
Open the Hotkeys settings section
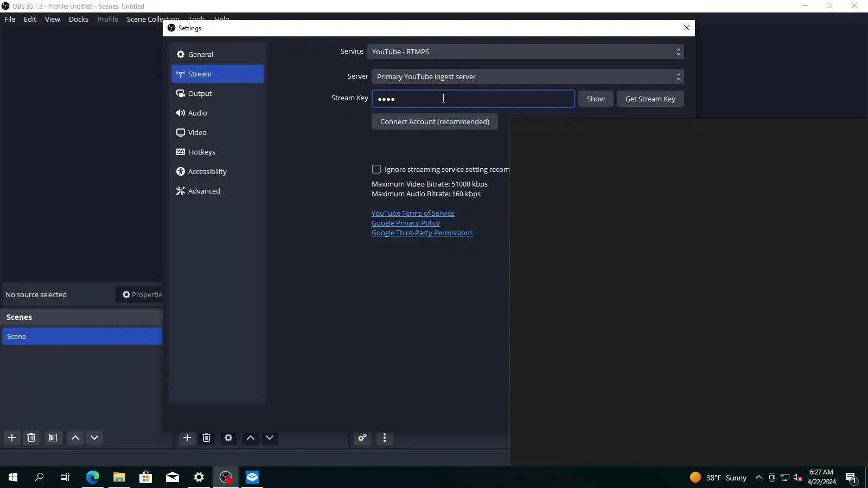(218, 152)
